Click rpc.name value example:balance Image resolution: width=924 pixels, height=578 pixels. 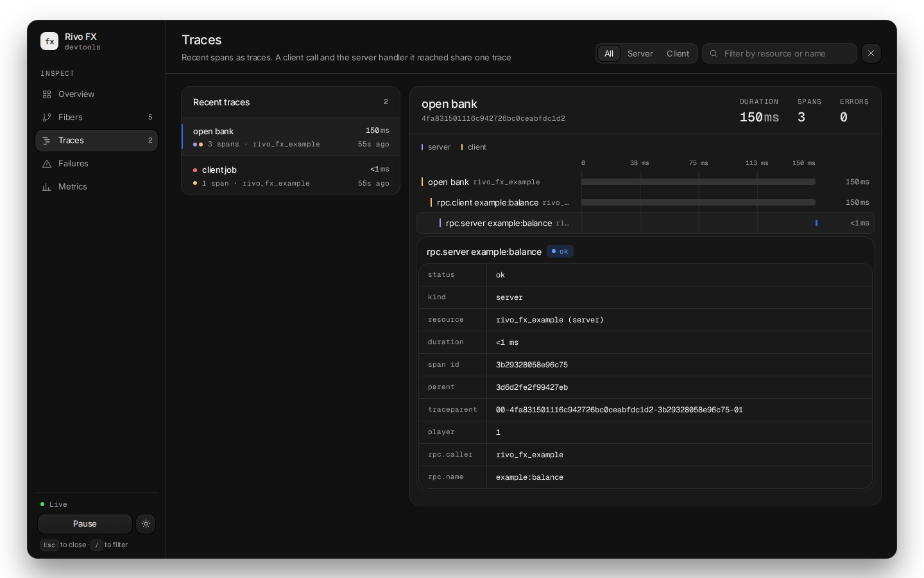point(529,477)
